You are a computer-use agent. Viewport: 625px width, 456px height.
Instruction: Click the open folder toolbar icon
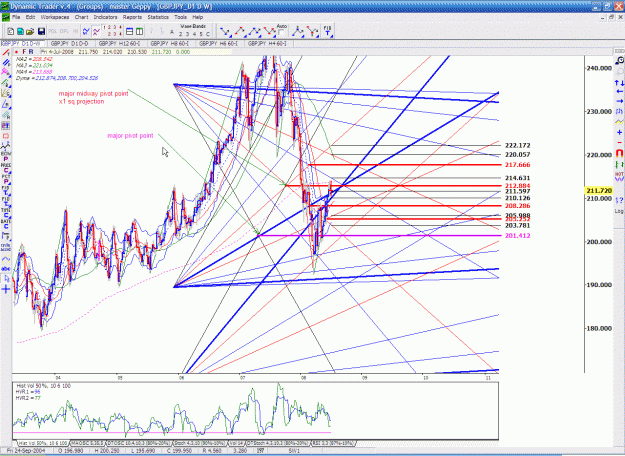point(30,31)
